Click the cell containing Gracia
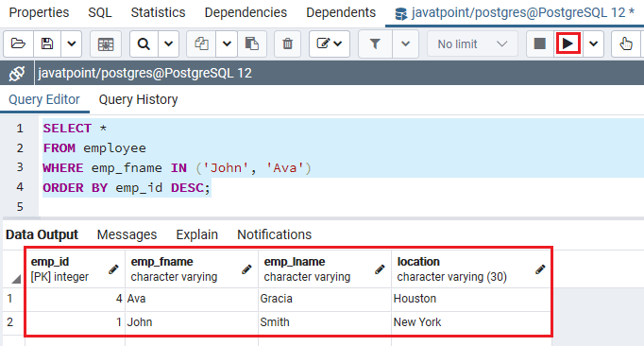The height and width of the screenshot is (346, 644). point(325,299)
